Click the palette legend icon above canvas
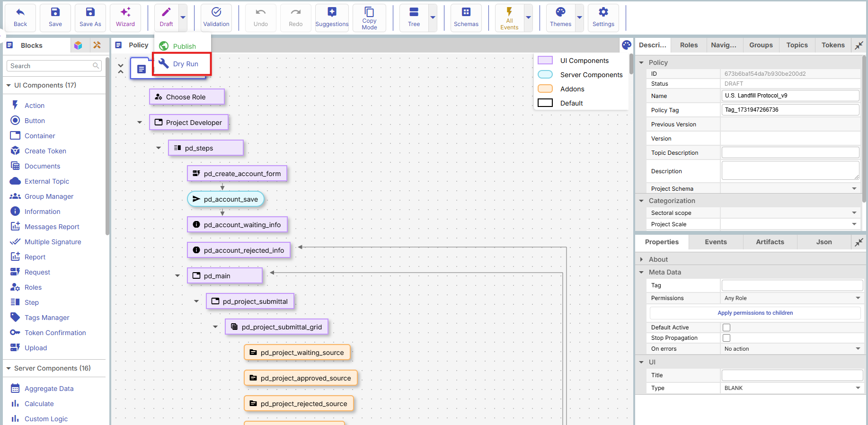The image size is (868, 425). (626, 45)
